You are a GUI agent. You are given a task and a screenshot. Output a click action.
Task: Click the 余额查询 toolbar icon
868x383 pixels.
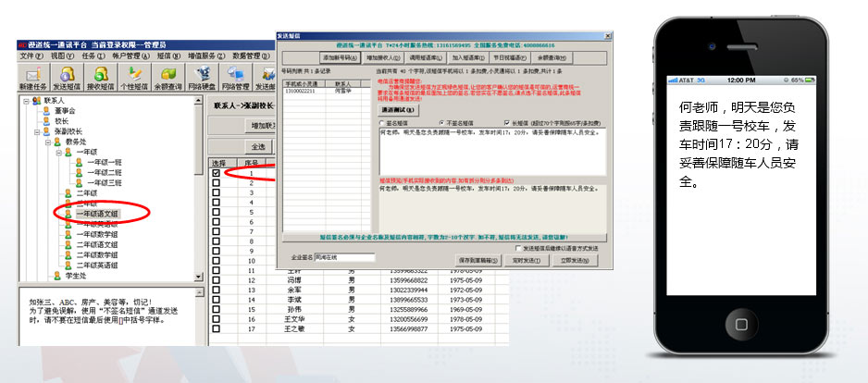click(x=168, y=78)
